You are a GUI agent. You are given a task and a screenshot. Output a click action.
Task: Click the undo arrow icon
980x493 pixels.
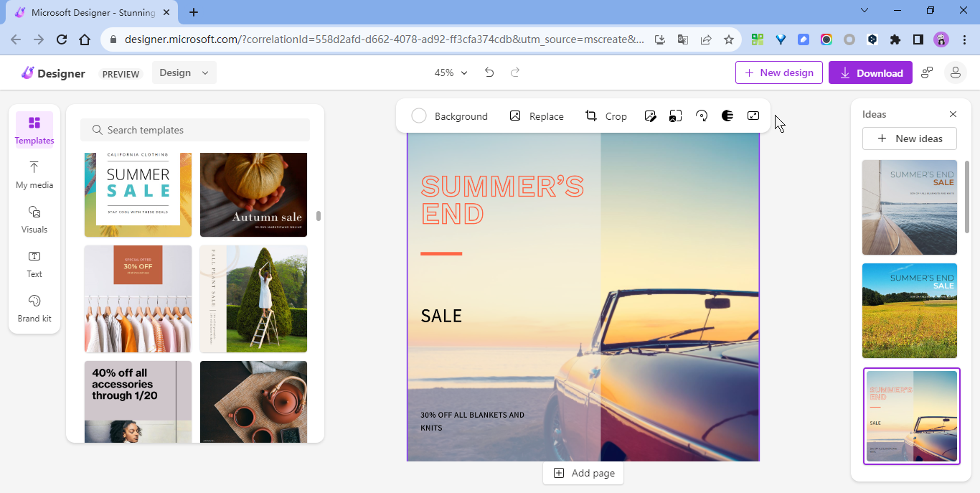pyautogui.click(x=489, y=72)
